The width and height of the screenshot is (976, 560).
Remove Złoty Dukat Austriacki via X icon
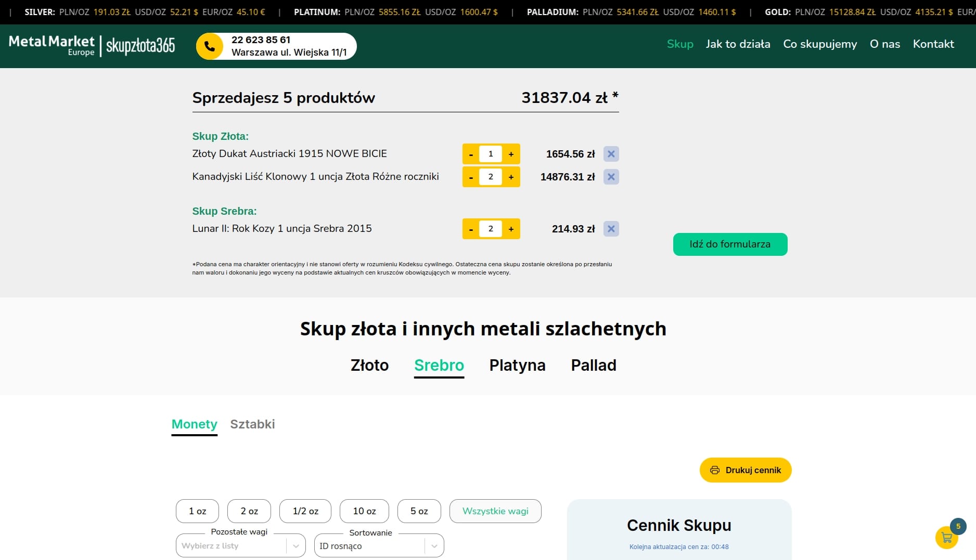(x=611, y=154)
